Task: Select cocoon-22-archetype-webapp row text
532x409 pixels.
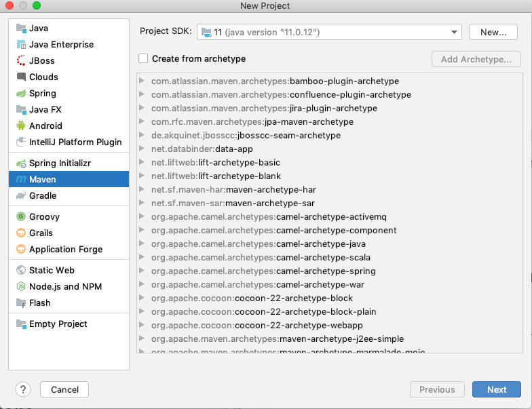Action: tap(256, 326)
